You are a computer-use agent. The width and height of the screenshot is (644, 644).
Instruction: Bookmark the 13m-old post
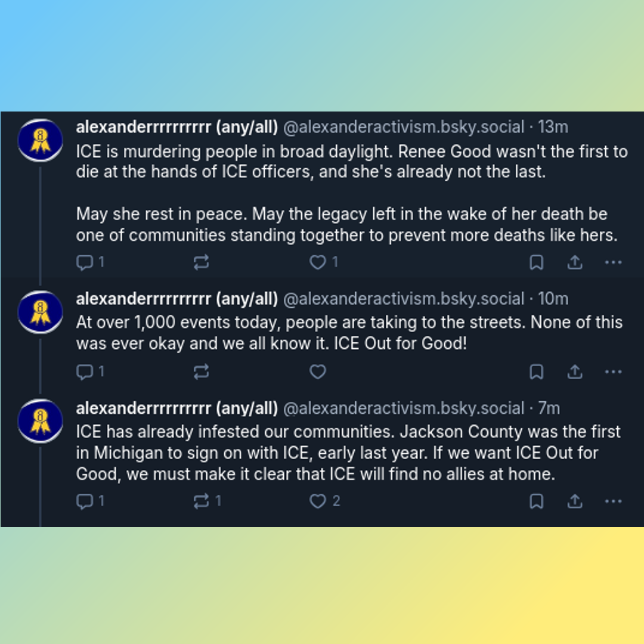coord(537,262)
